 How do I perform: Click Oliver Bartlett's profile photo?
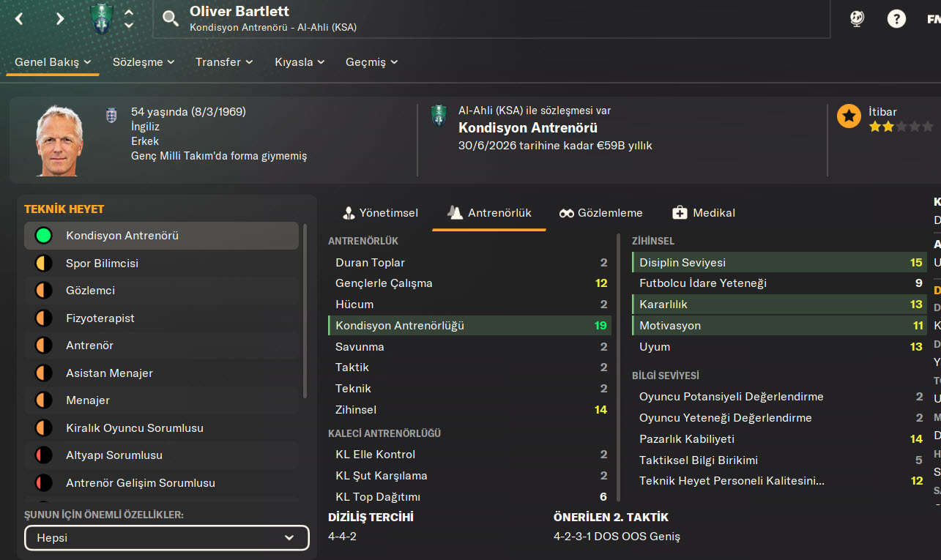coord(60,141)
